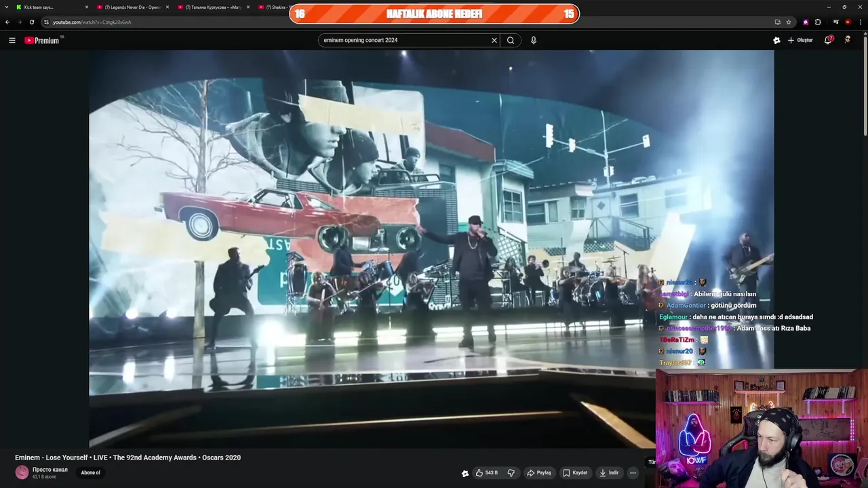Open the account avatar menu
This screenshot has width=868, height=488.
coord(848,40)
